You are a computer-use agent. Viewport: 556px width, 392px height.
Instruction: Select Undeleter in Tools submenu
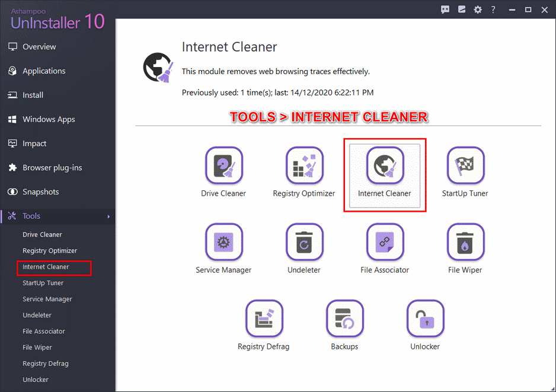[x=37, y=315]
